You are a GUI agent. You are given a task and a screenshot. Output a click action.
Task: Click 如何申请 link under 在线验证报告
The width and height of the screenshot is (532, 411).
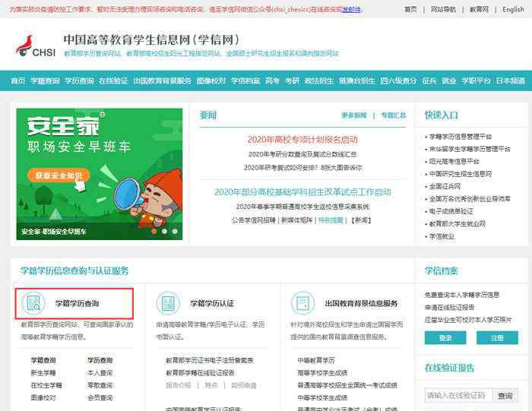[244, 385]
